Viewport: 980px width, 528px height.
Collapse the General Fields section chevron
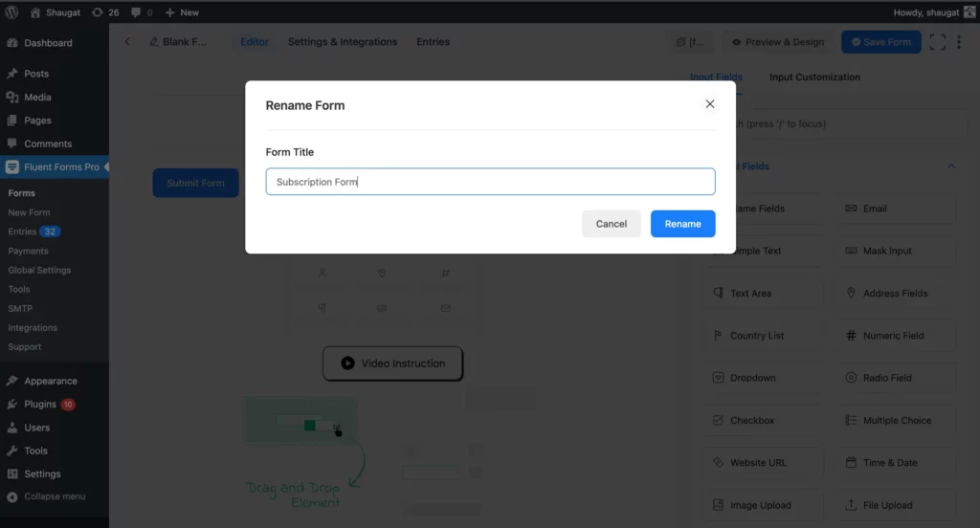coord(950,166)
